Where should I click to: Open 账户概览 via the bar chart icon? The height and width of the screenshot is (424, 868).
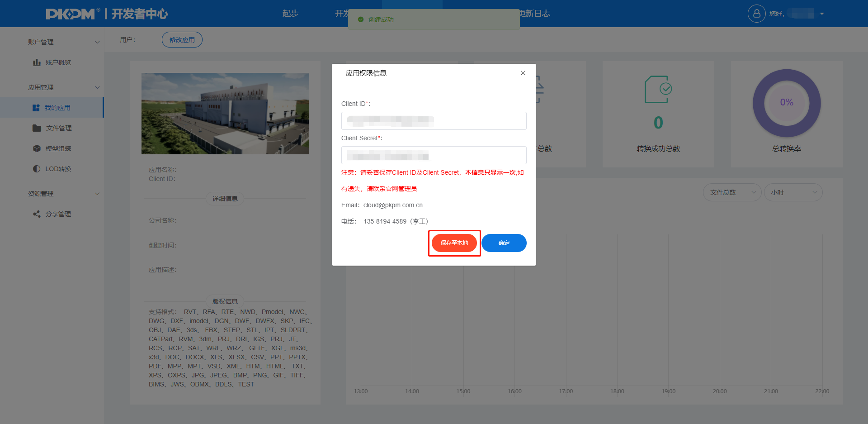[37, 62]
